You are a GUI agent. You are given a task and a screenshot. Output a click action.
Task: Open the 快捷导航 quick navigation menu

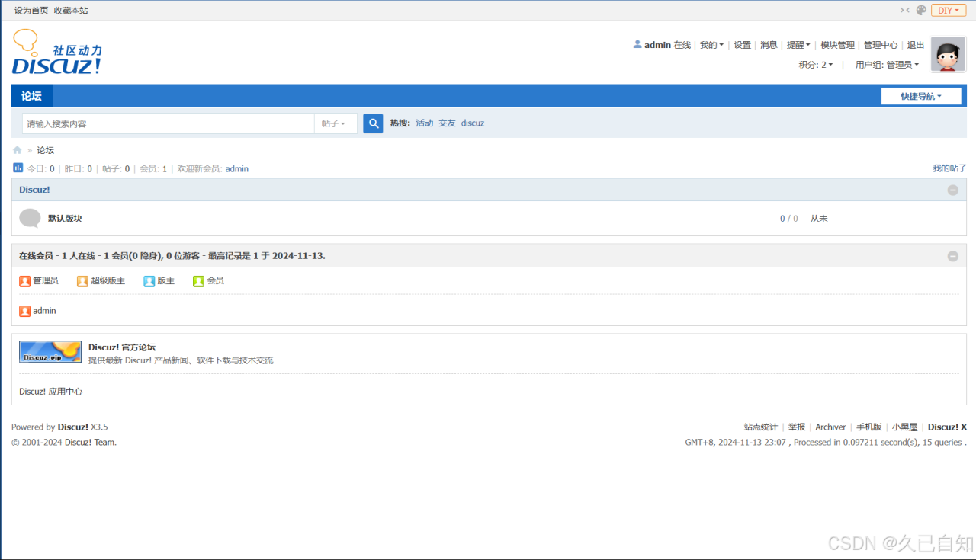pyautogui.click(x=921, y=96)
